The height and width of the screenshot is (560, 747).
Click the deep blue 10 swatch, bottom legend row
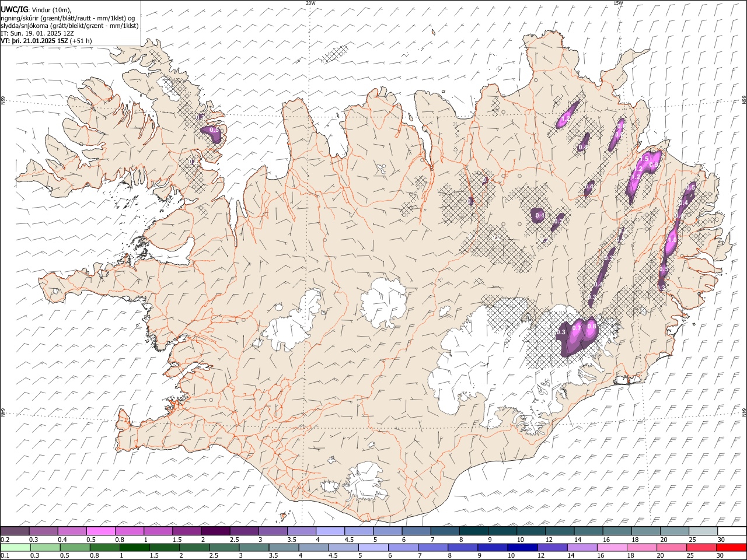pos(522,547)
